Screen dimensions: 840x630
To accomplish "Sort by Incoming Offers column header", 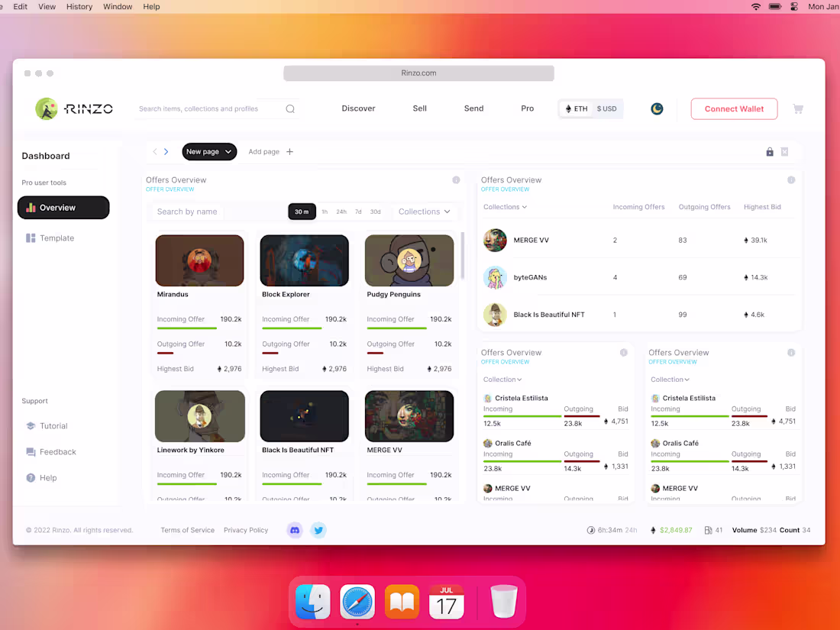I will pos(638,207).
